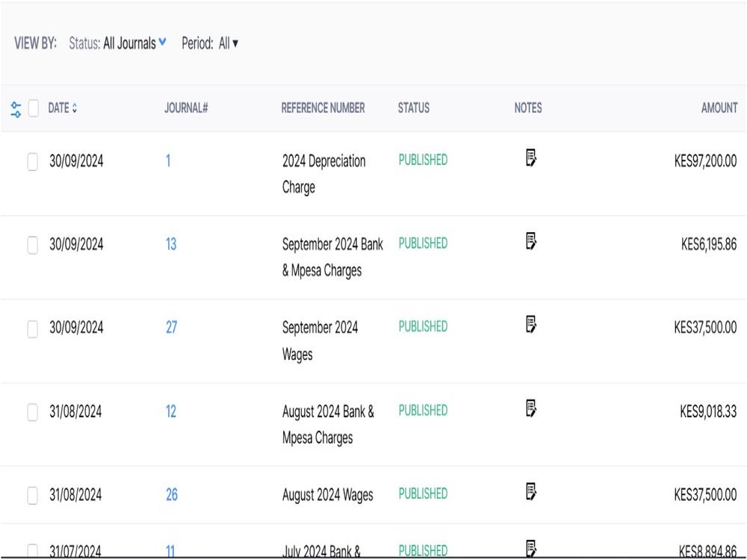This screenshot has height=560, width=747.
Task: Tick the select-all checkbox in header
Action: (34, 108)
